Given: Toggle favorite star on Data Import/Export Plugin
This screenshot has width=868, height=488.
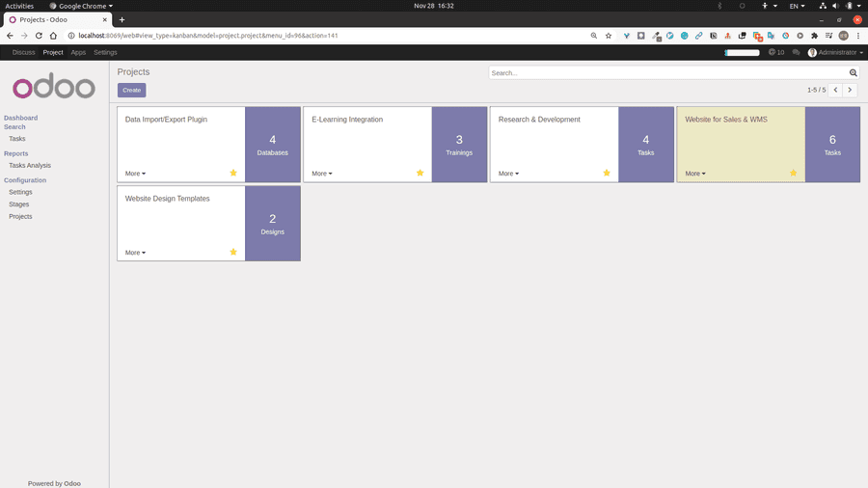Looking at the screenshot, I should [233, 173].
